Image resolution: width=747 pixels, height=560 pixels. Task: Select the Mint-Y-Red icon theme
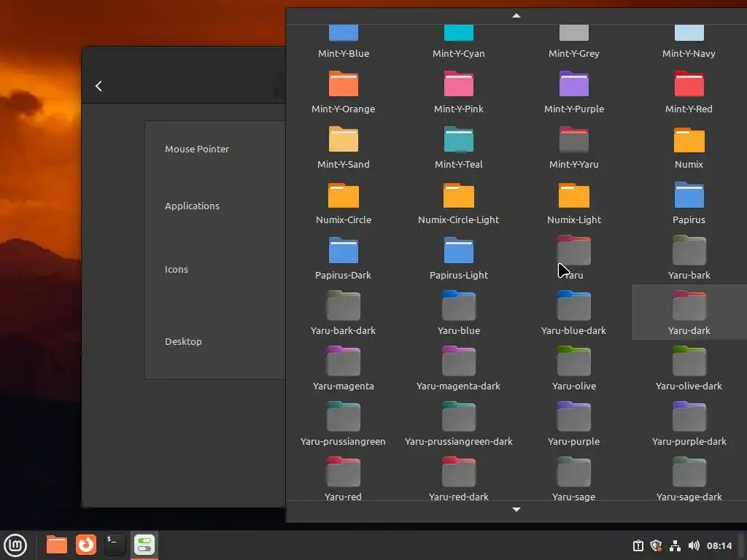[689, 91]
